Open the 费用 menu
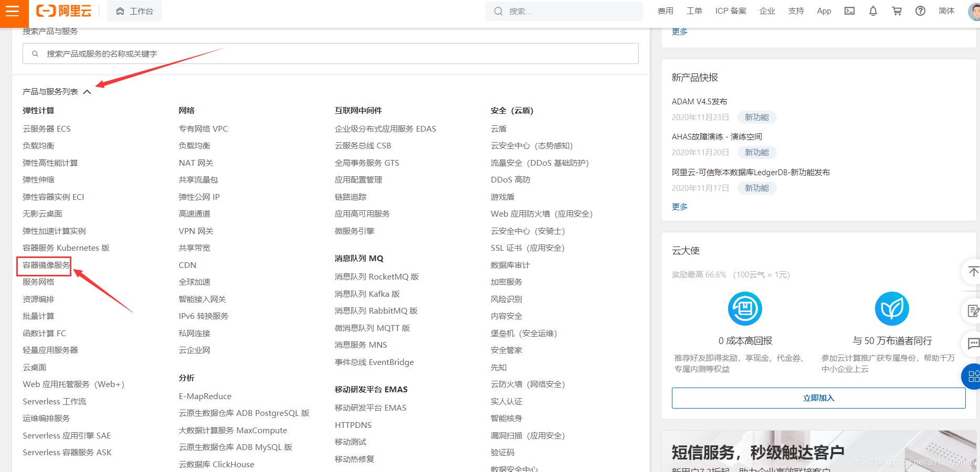The width and height of the screenshot is (980, 472). tap(666, 11)
